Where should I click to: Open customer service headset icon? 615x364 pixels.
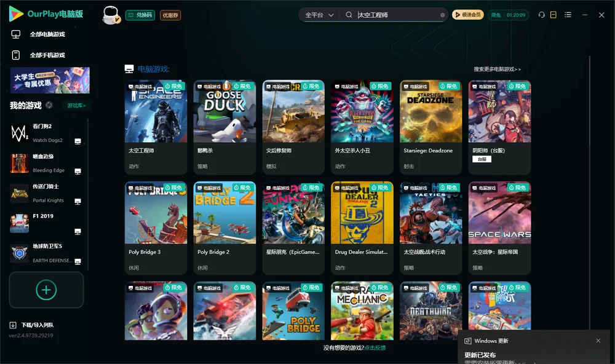pyautogui.click(x=542, y=15)
